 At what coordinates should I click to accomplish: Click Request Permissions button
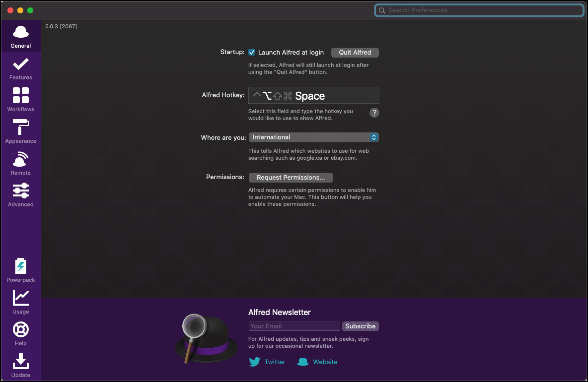coord(291,177)
